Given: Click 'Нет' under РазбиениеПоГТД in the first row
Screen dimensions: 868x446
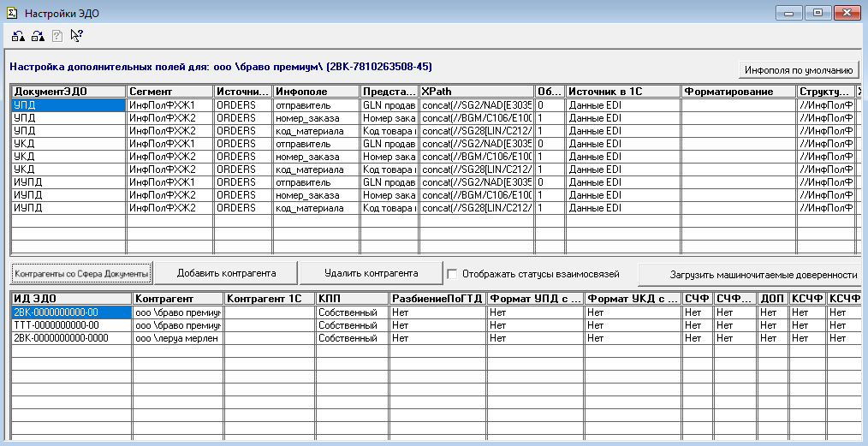Looking at the screenshot, I should point(438,312).
